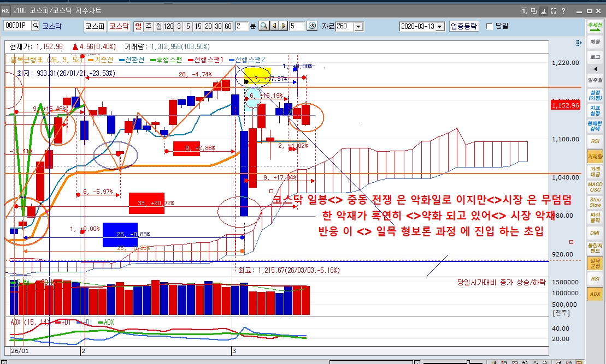This screenshot has height=364, width=606.
Task: Select the 코스피 market tab
Action: [95, 26]
